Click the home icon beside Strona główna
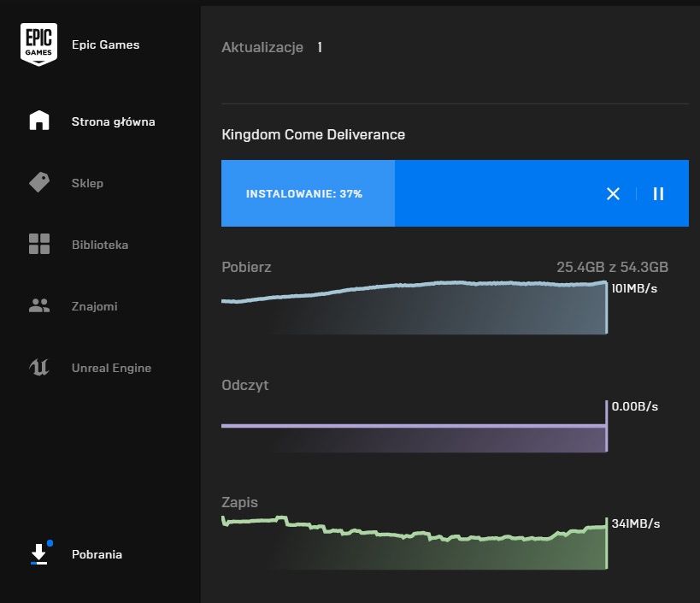The image size is (700, 603). click(x=39, y=121)
